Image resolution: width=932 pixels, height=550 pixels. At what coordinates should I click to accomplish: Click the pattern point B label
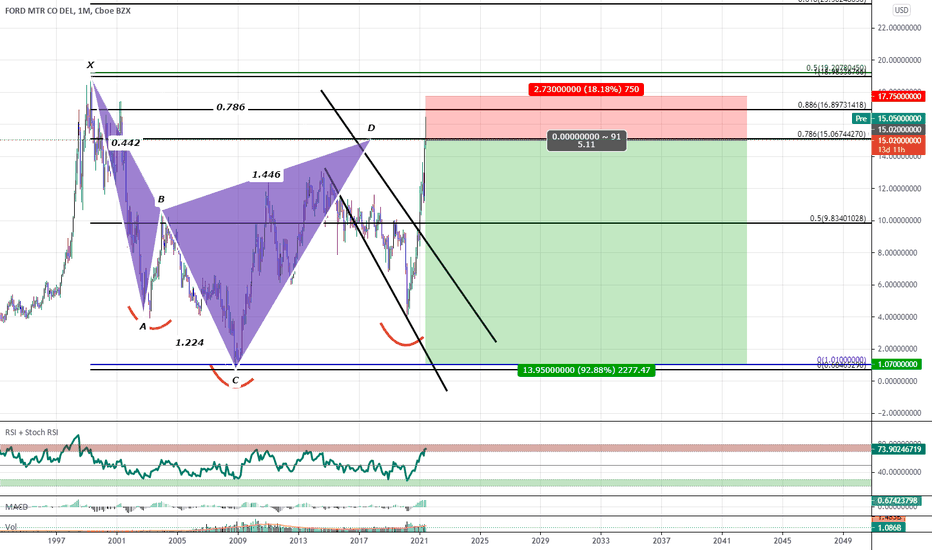click(x=161, y=199)
